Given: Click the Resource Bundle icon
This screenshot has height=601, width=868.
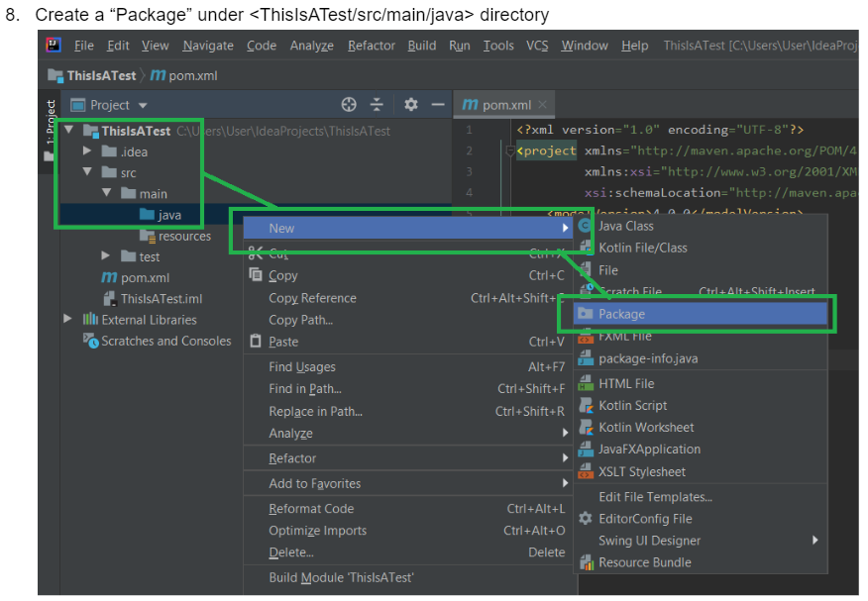Looking at the screenshot, I should pyautogui.click(x=587, y=562).
